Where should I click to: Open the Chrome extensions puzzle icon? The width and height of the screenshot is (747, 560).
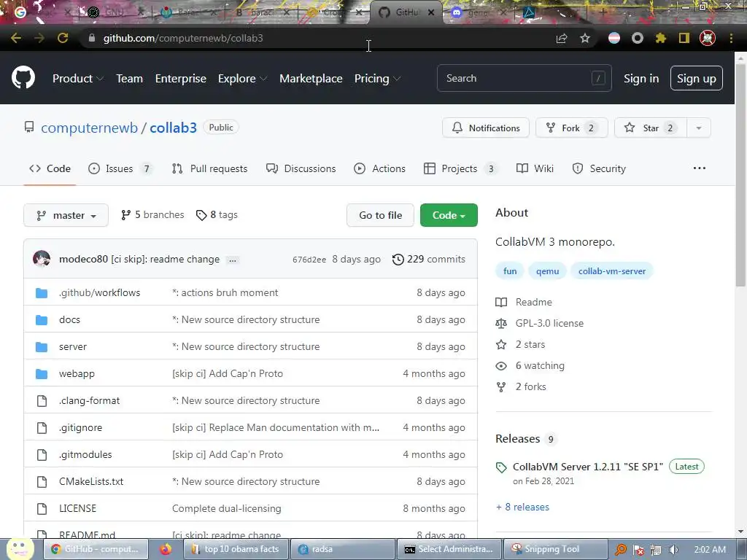661,38
